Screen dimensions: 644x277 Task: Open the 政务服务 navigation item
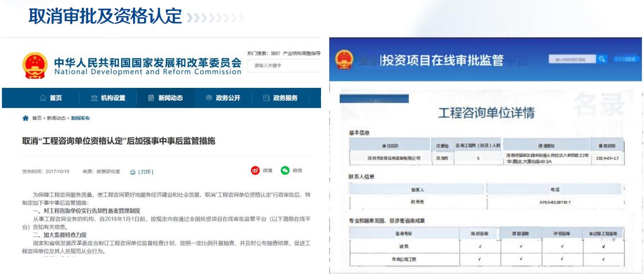click(x=280, y=98)
